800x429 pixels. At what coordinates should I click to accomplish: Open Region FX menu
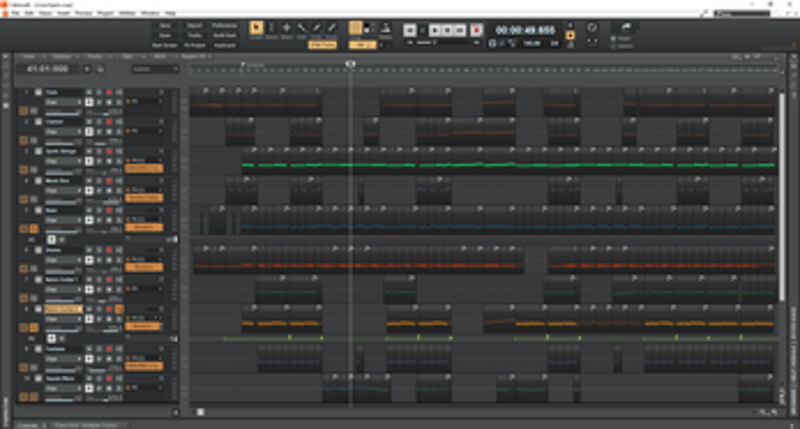click(193, 57)
